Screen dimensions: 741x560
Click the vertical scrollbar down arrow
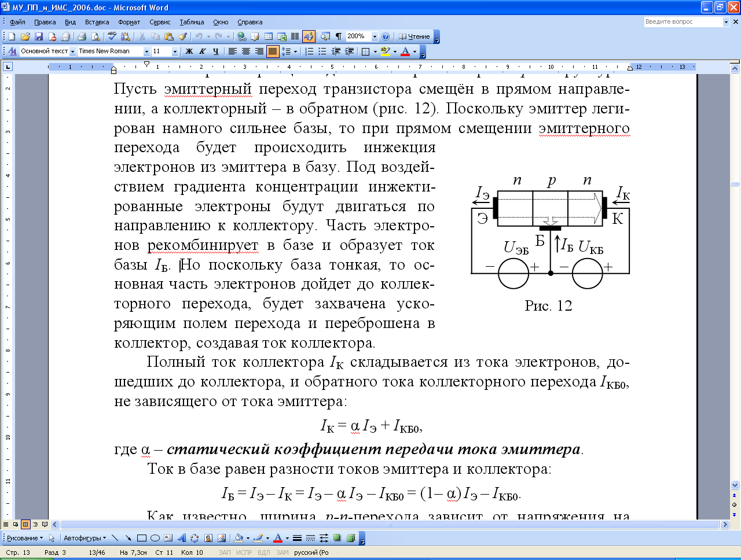[x=735, y=485]
